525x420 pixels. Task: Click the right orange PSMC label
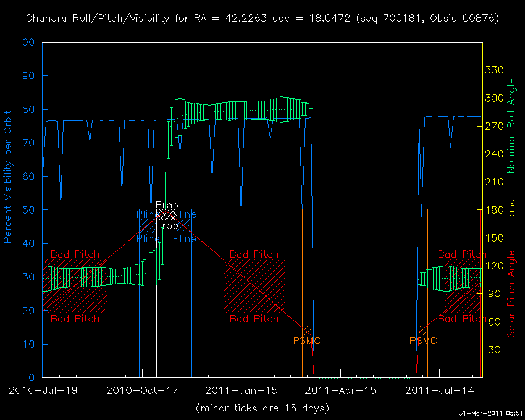tap(423, 340)
